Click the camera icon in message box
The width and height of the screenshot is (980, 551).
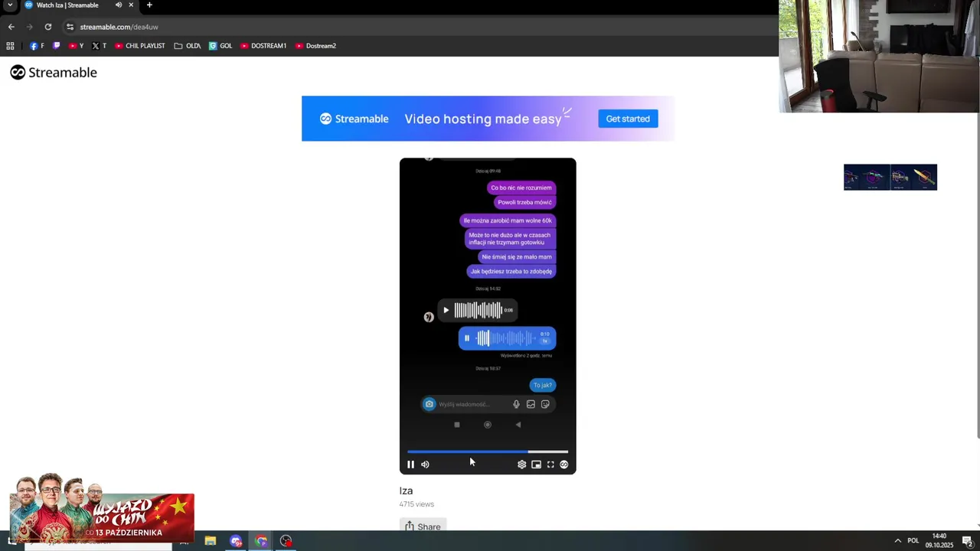pyautogui.click(x=430, y=404)
